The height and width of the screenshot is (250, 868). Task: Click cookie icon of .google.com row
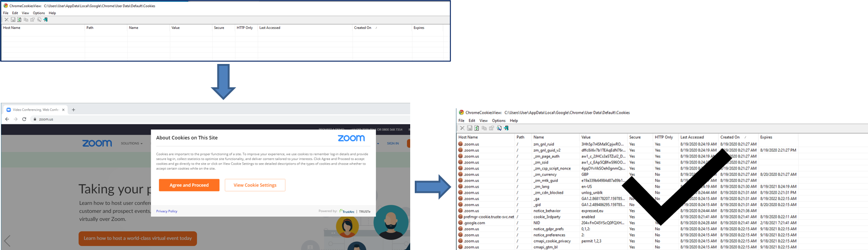point(461,223)
